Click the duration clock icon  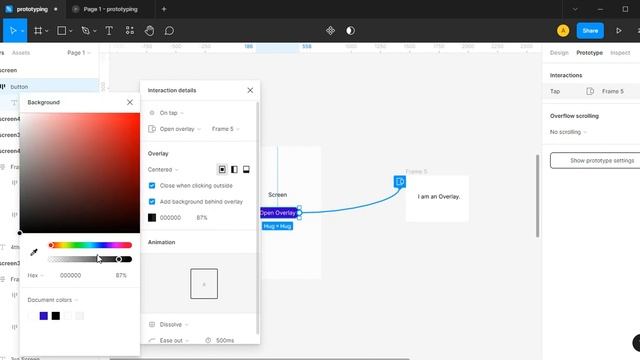tap(208, 340)
